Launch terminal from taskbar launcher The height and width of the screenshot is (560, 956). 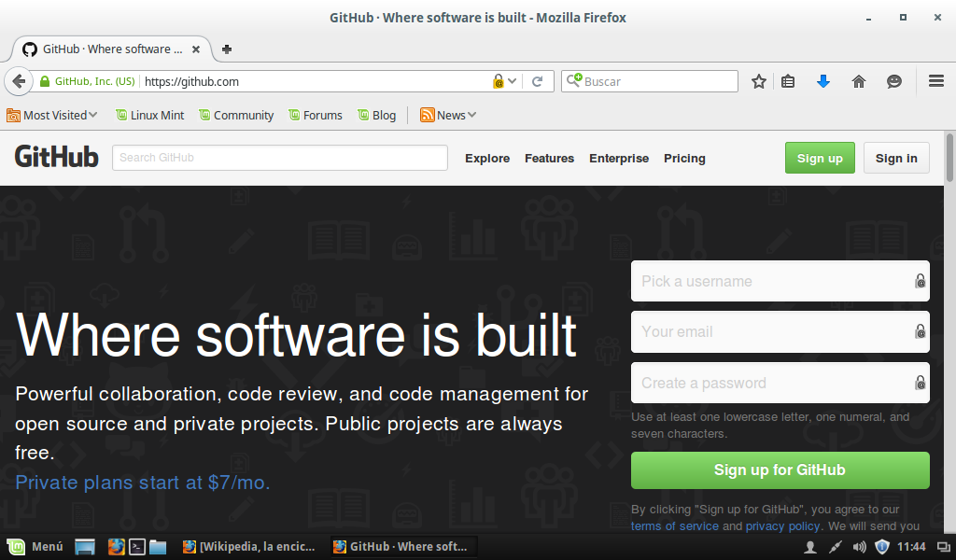tap(137, 547)
